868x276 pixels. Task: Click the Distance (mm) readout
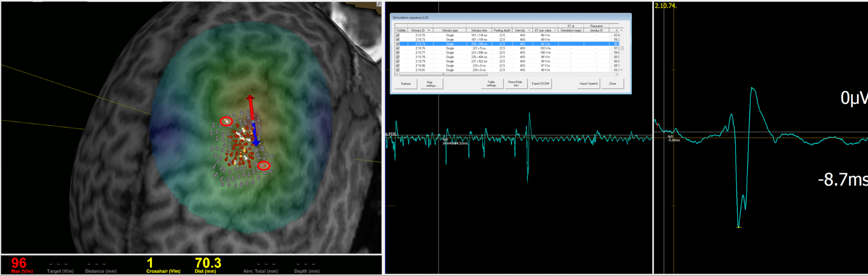pyautogui.click(x=101, y=267)
